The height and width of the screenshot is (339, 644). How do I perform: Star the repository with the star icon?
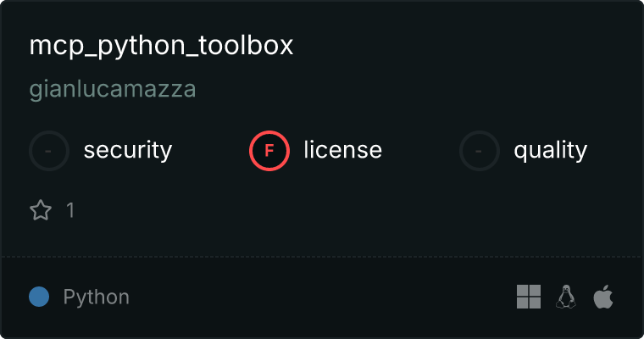pos(41,210)
